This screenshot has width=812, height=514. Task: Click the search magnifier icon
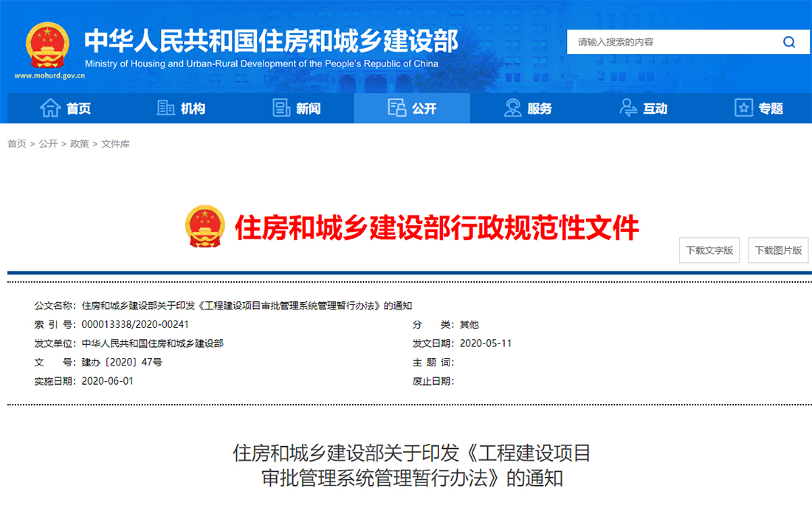(x=788, y=42)
